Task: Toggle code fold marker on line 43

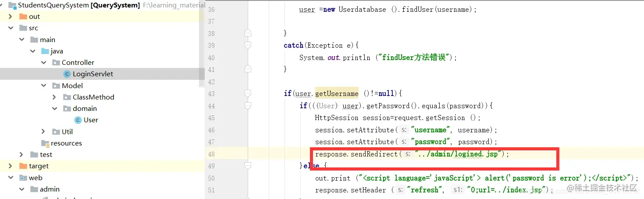Action: (248, 93)
